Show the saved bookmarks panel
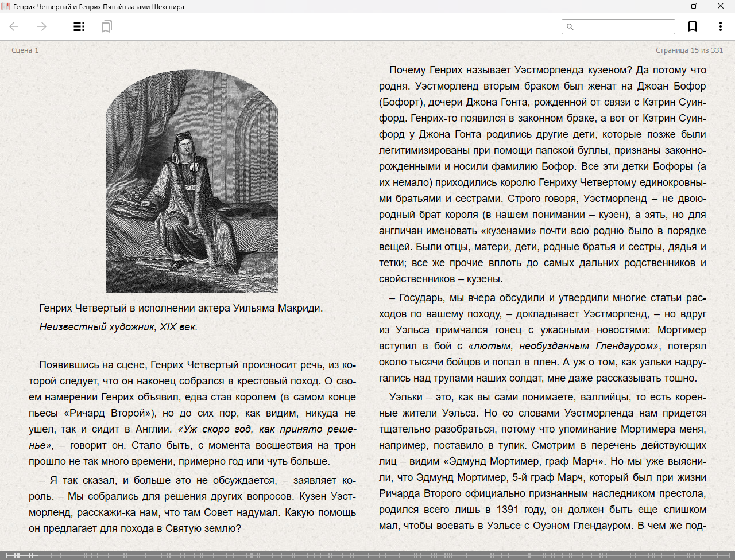This screenshot has height=560, width=735. pyautogui.click(x=106, y=26)
